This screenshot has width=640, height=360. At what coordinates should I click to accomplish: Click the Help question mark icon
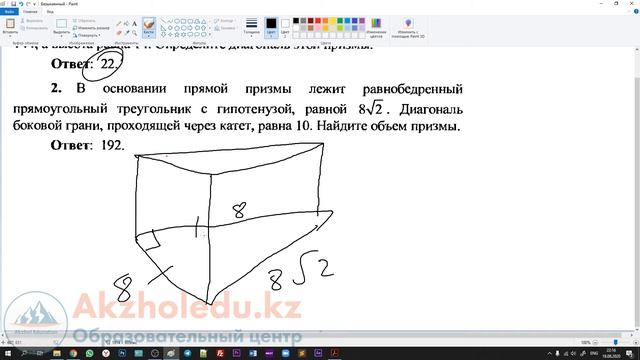pos(636,11)
